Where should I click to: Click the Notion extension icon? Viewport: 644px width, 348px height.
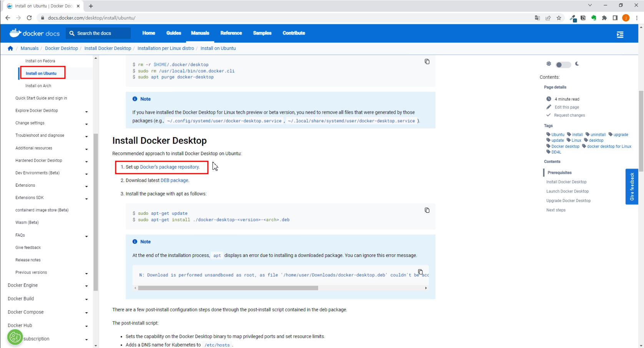[583, 18]
